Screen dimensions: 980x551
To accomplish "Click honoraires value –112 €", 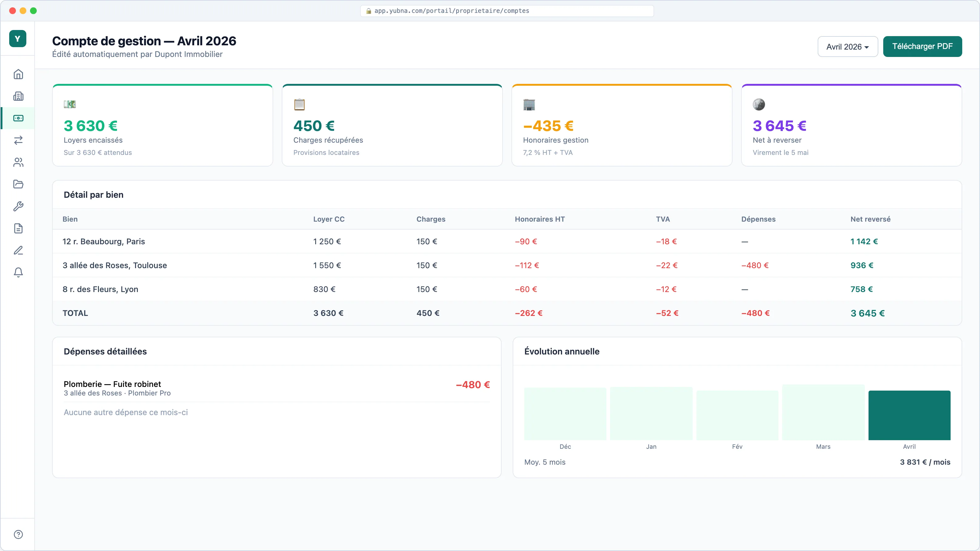I will pos(526,265).
